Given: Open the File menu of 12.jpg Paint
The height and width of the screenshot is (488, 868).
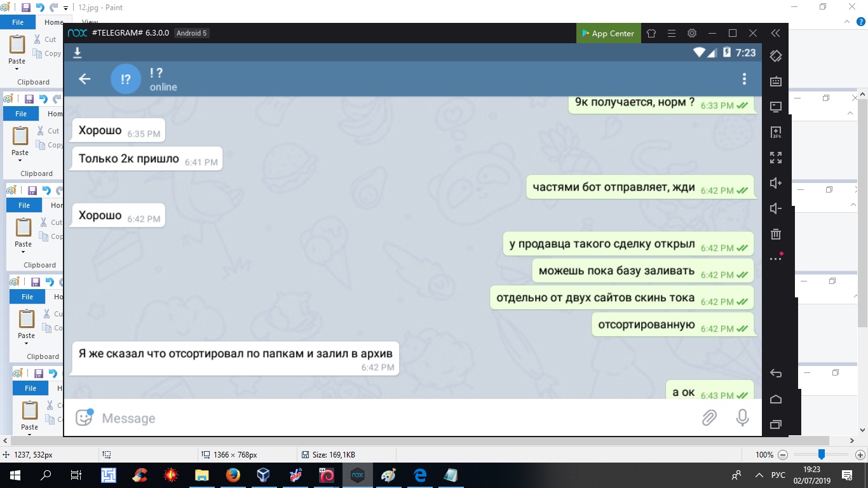Looking at the screenshot, I should 18,22.
